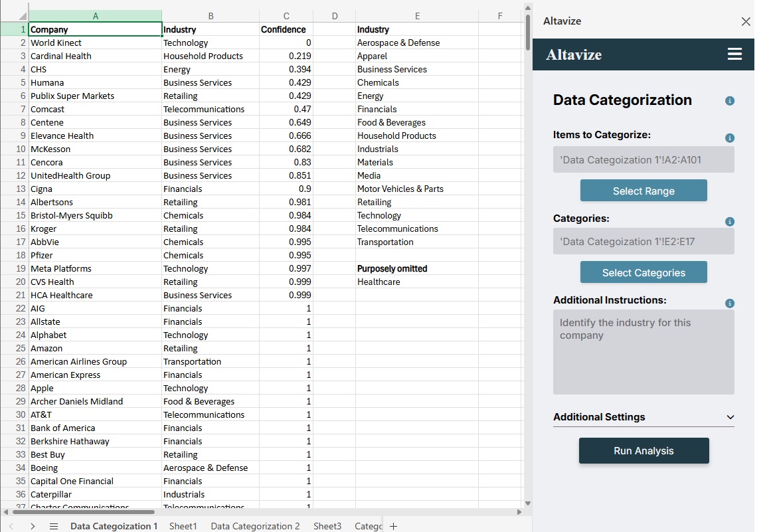Image resolution: width=765 pixels, height=532 pixels.
Task: Open the all sheets list icon
Action: (54, 526)
